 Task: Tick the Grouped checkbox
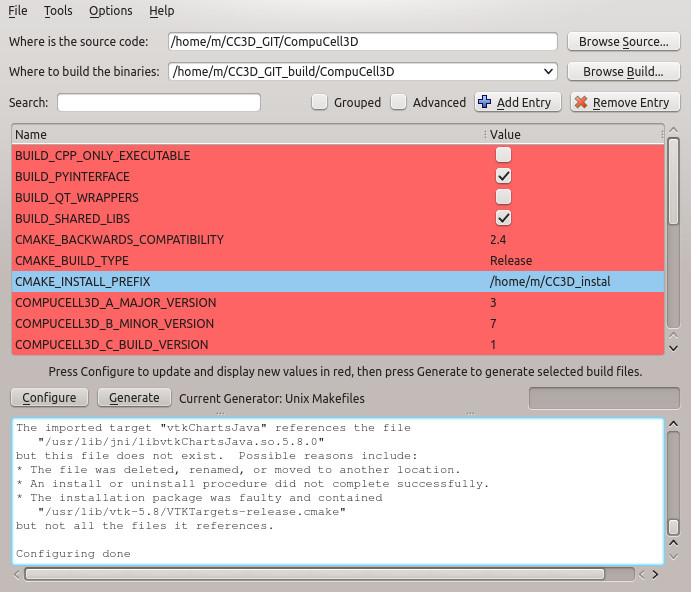pyautogui.click(x=319, y=102)
